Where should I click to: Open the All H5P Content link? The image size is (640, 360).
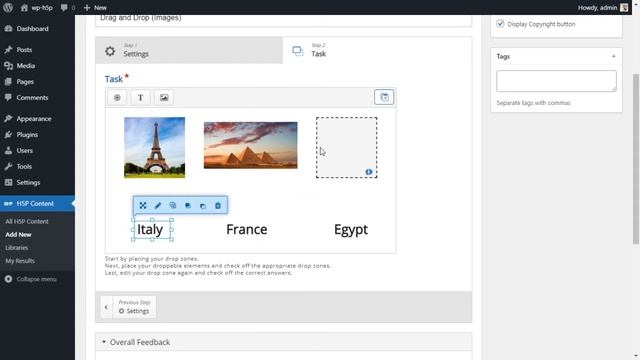(x=27, y=221)
